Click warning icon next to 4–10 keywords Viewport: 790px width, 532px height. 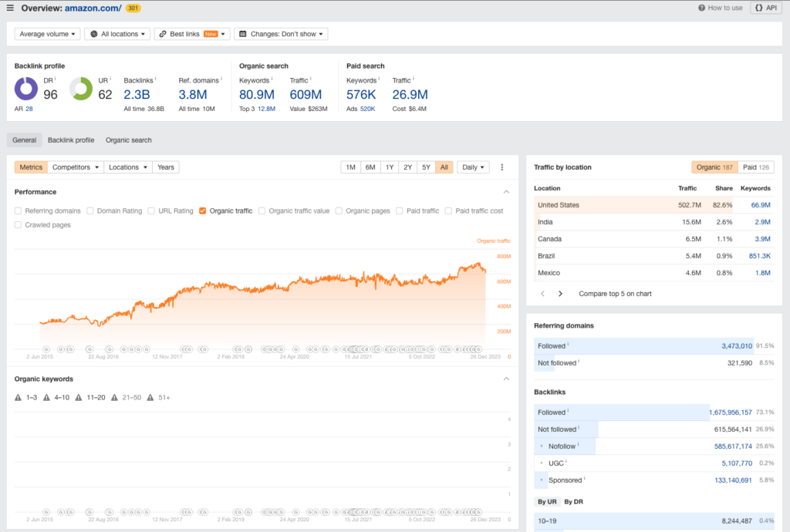click(46, 398)
